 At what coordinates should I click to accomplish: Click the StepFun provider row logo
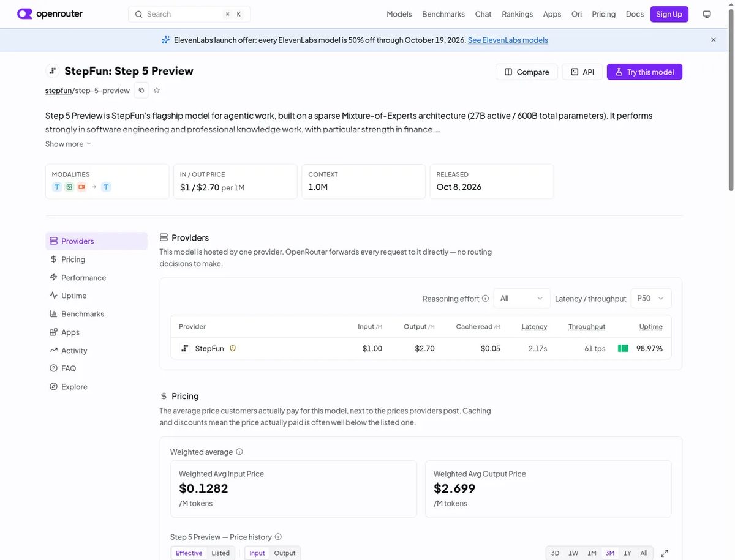coord(184,348)
